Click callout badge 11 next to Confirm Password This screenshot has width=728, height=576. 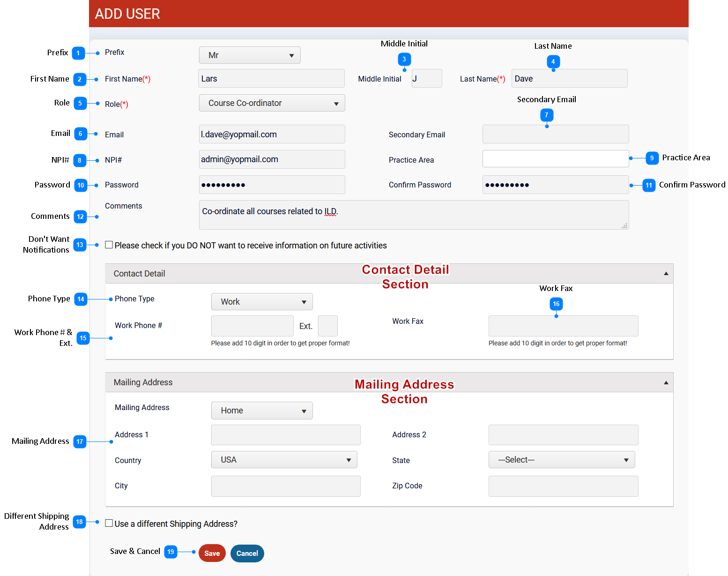649,185
